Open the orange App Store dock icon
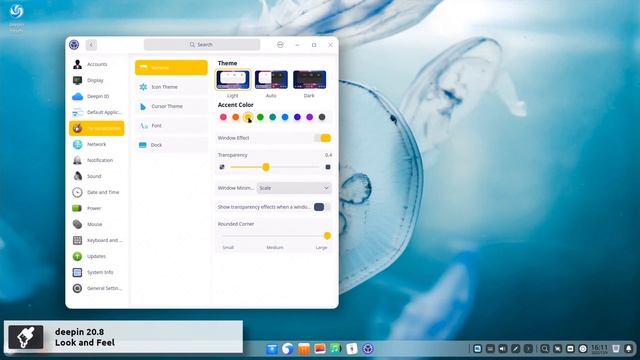 (x=304, y=349)
